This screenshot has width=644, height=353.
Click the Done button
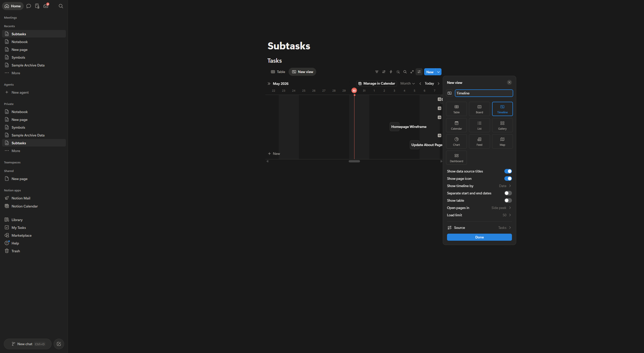(x=479, y=237)
